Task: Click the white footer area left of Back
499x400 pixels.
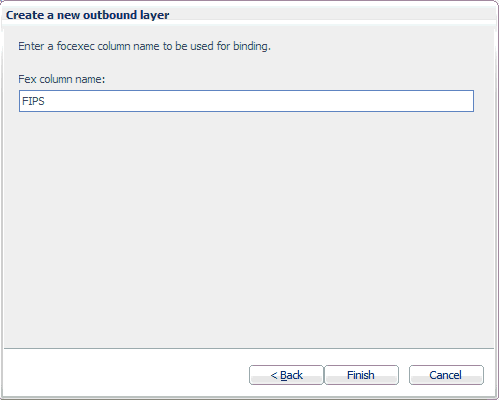Action: [x=127, y=373]
